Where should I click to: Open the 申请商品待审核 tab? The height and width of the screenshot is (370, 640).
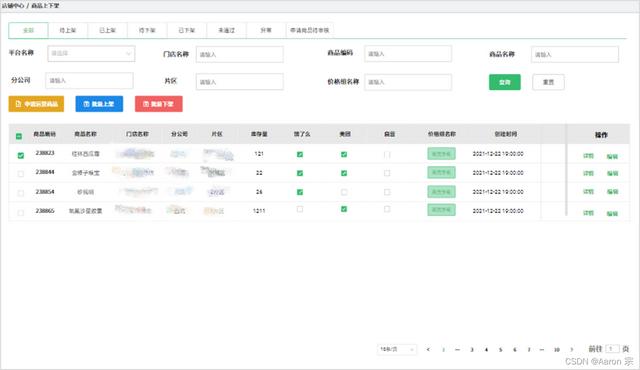click(x=309, y=30)
